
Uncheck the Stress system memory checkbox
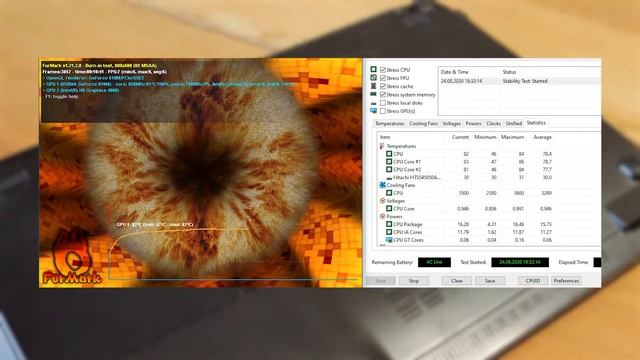pyautogui.click(x=383, y=94)
